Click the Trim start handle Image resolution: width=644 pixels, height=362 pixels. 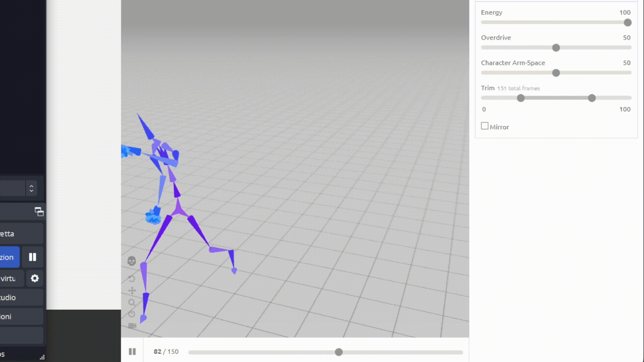[521, 98]
